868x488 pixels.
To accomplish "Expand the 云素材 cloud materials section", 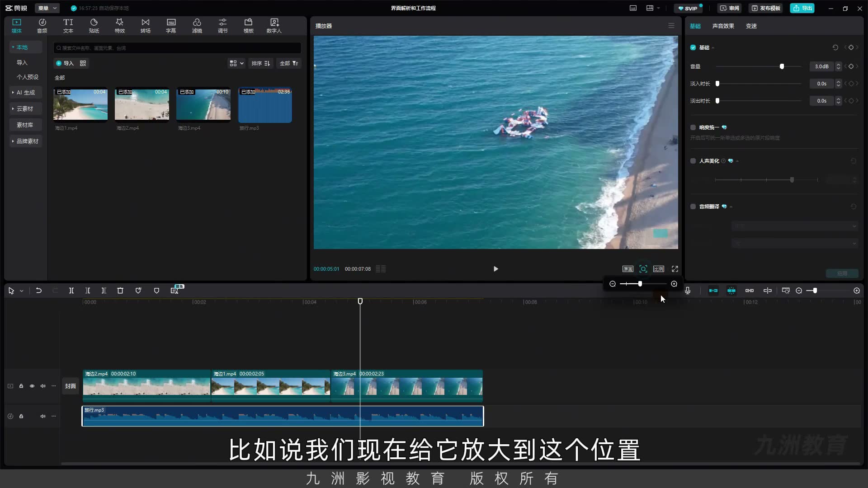I will pyautogui.click(x=25, y=108).
